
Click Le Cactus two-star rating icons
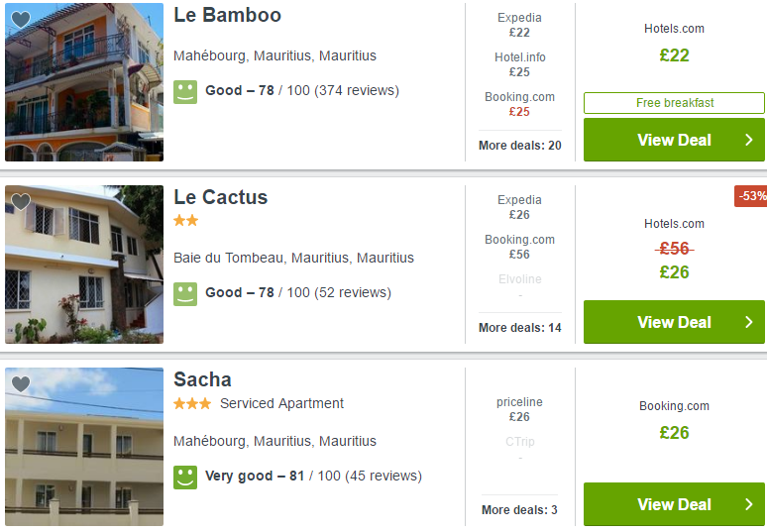(x=186, y=221)
